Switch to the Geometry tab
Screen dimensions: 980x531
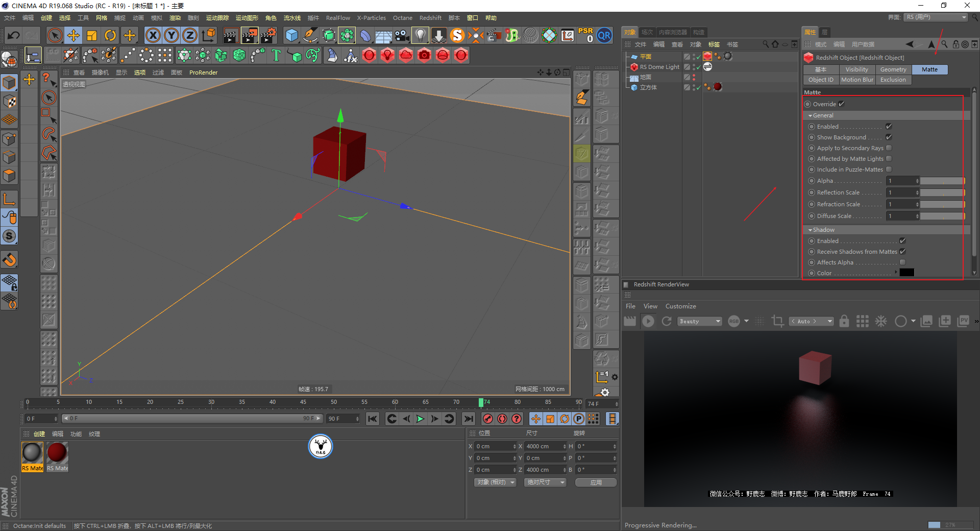click(893, 69)
